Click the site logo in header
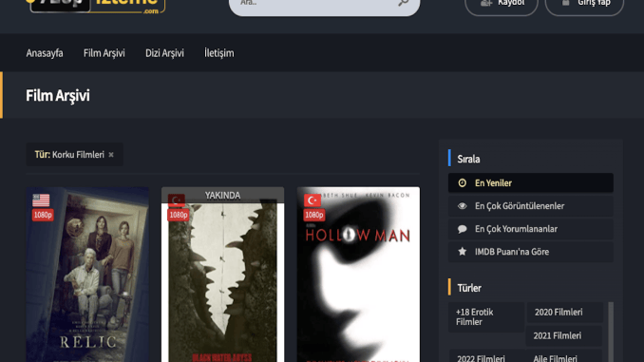Screen dimensions: 644x362 pyautogui.click(x=96, y=7)
